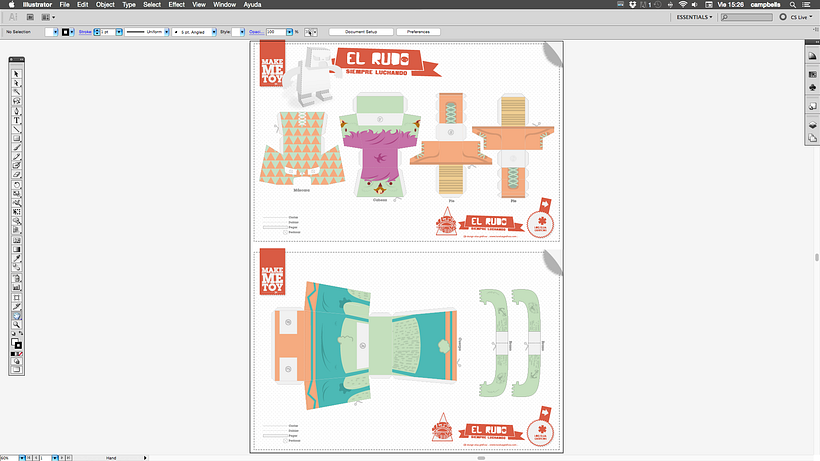Screen dimensions: 820x461
Task: Open the Type menu
Action: coord(129,5)
